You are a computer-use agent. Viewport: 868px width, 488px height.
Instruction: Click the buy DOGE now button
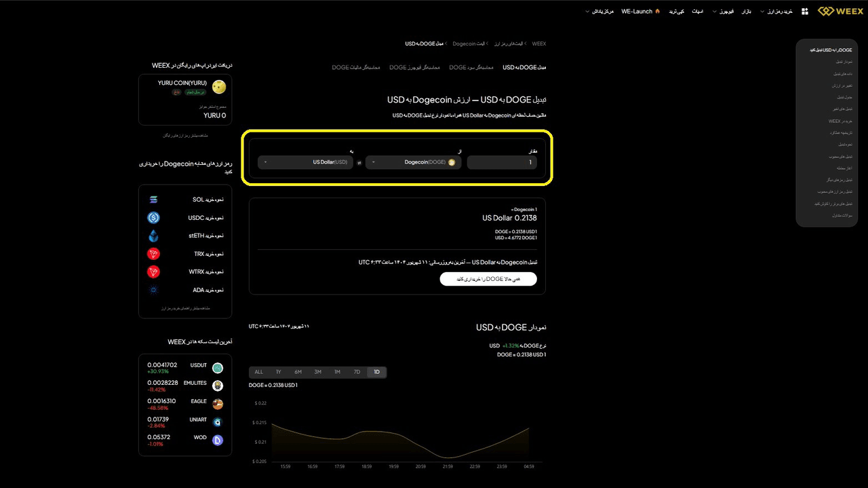pyautogui.click(x=488, y=279)
